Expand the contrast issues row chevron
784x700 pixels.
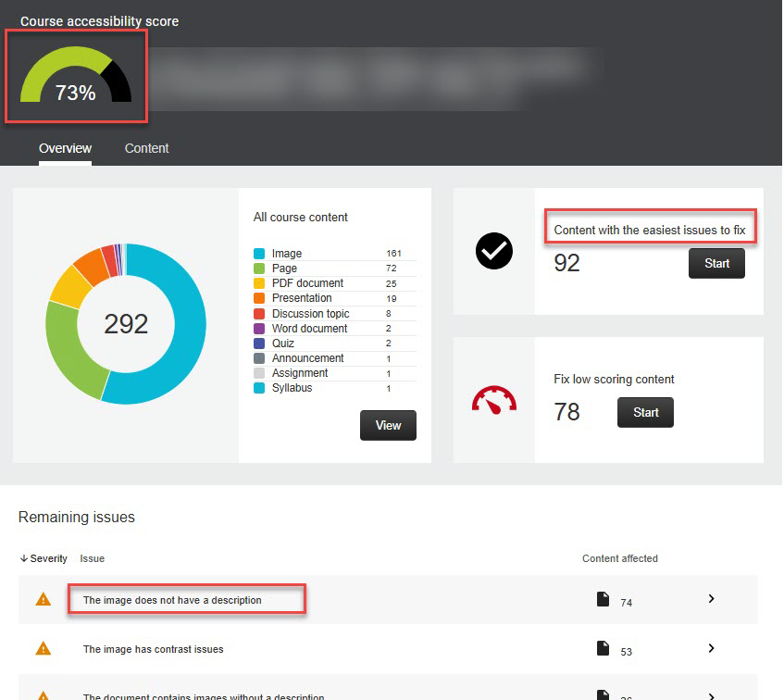711,648
